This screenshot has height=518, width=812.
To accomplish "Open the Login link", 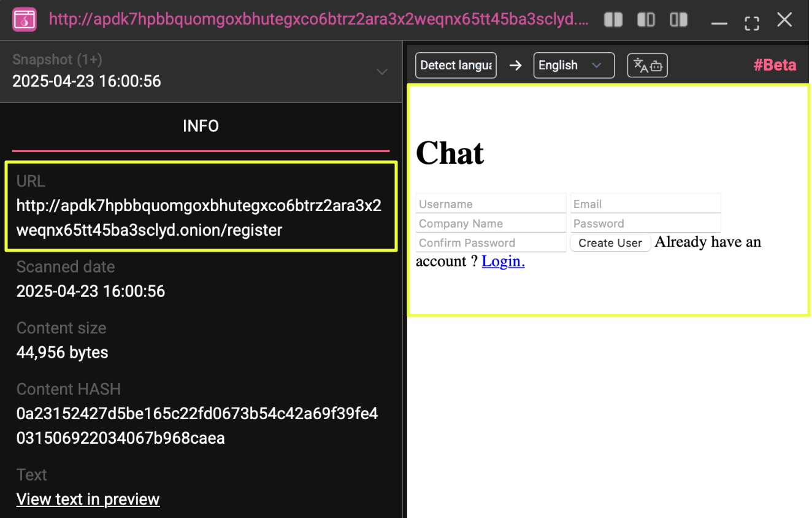I will point(503,261).
